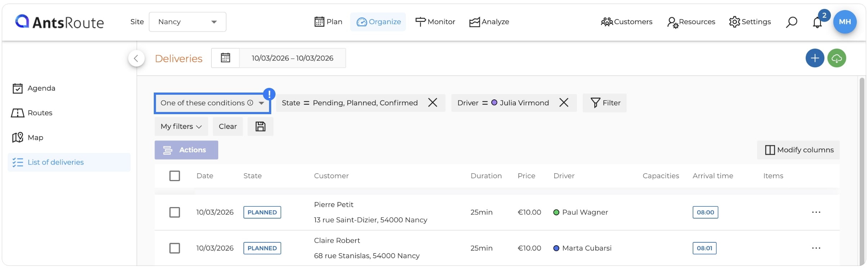Click the PLANNED badge in Claire Robert row
The width and height of the screenshot is (868, 269).
pyautogui.click(x=262, y=248)
